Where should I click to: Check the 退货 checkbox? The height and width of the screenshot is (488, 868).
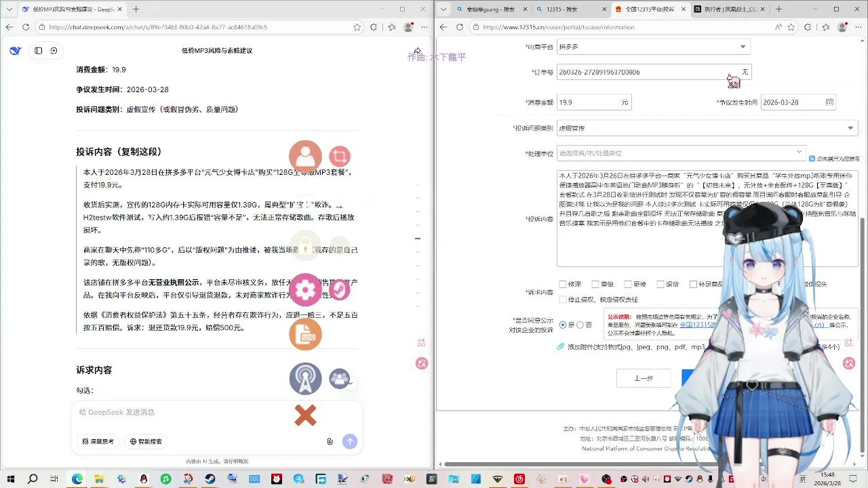click(660, 285)
